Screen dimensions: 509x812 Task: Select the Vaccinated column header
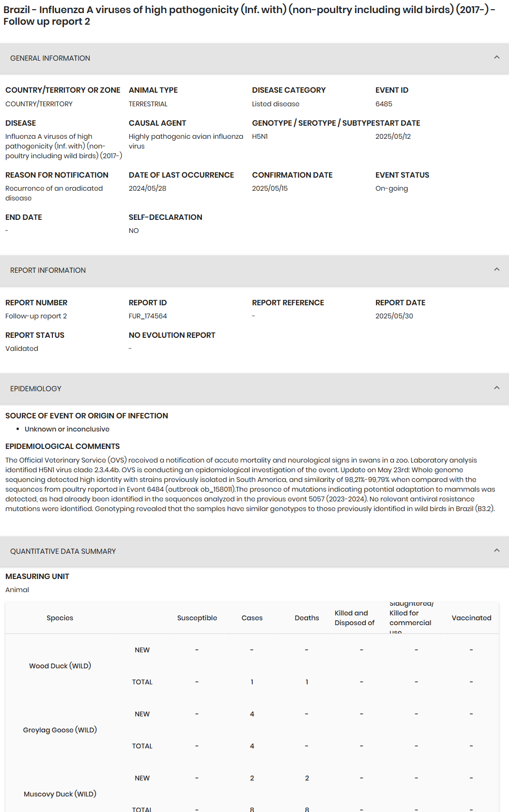click(471, 618)
